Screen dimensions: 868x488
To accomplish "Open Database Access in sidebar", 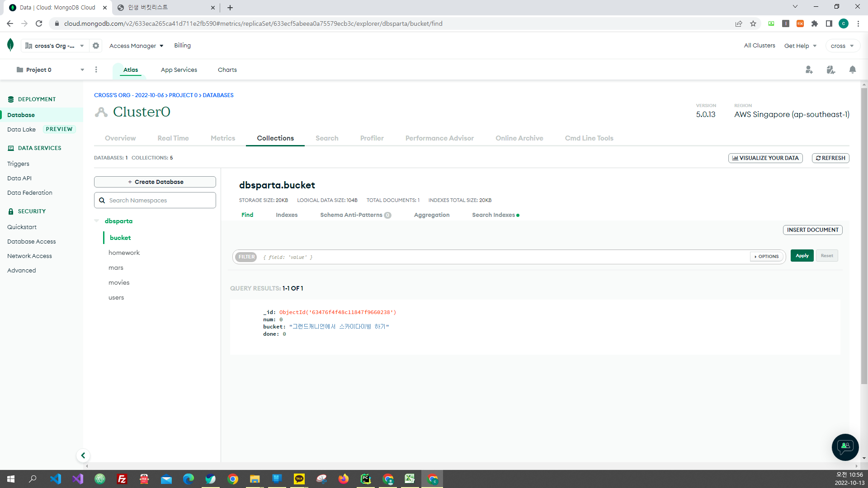I will coord(31,241).
